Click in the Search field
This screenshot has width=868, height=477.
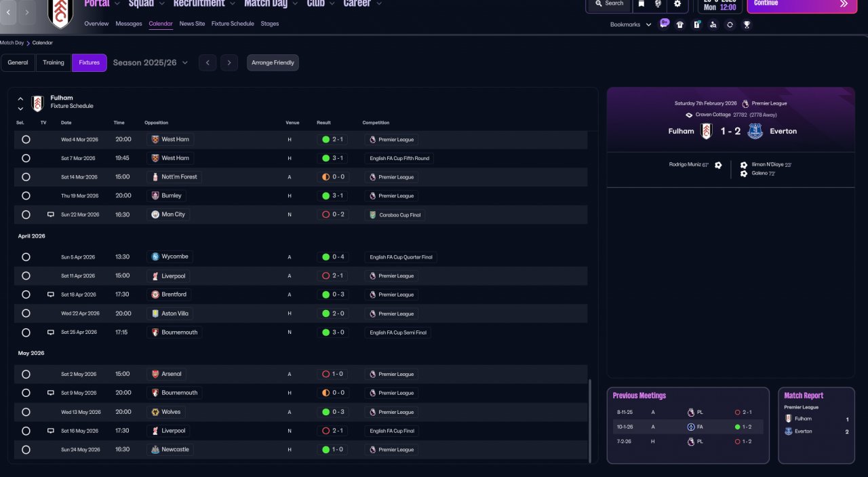tap(609, 4)
